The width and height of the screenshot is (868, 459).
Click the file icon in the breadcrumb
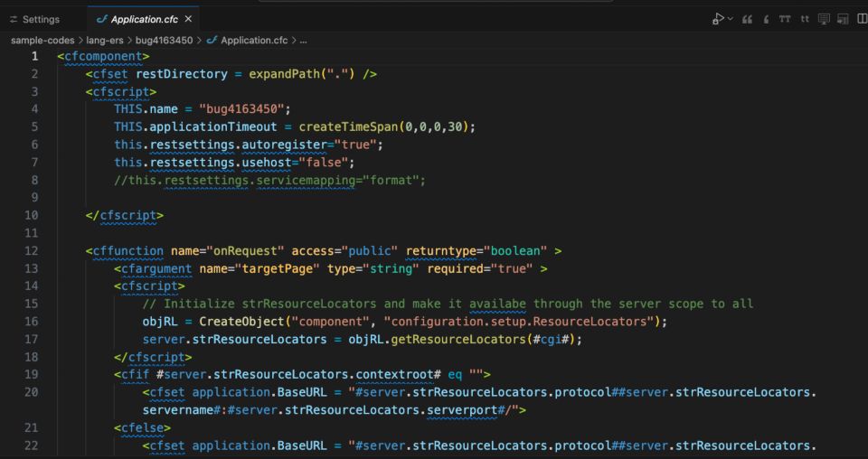[212, 41]
